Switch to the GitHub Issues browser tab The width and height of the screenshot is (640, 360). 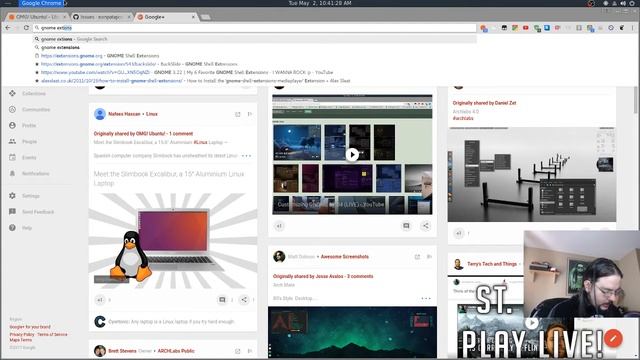click(101, 17)
